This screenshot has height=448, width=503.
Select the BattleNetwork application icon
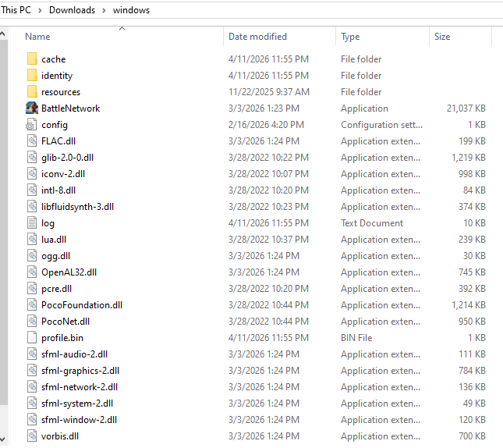[32, 108]
